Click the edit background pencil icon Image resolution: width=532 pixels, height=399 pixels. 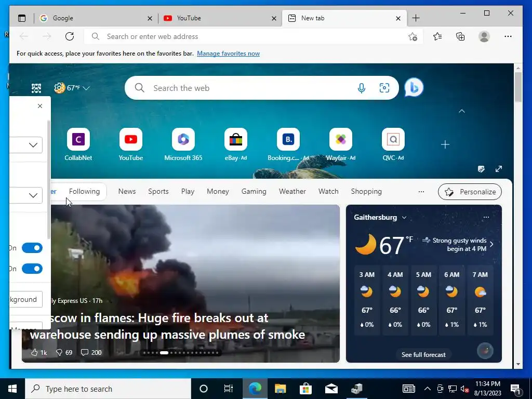(x=481, y=169)
